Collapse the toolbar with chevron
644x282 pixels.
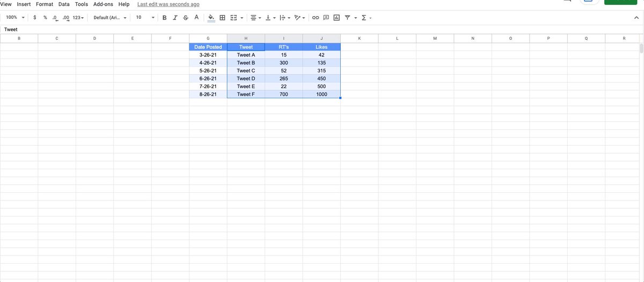pyautogui.click(x=636, y=18)
